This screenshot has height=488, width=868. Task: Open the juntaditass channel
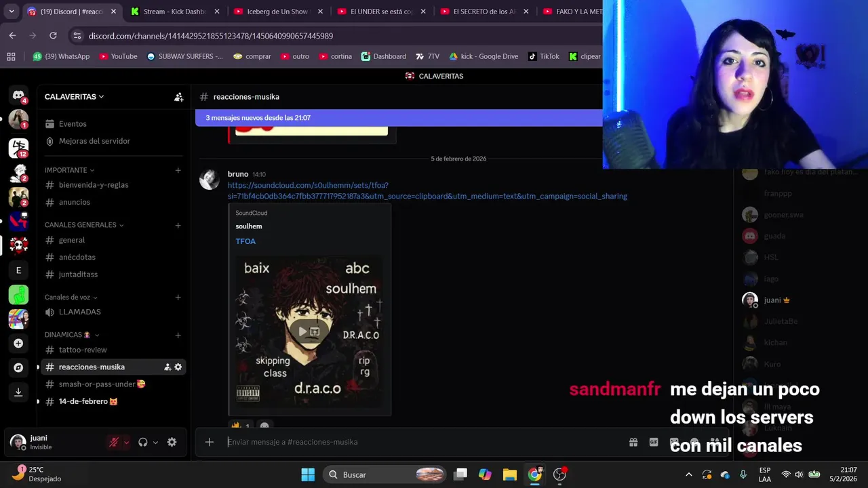pos(113,274)
